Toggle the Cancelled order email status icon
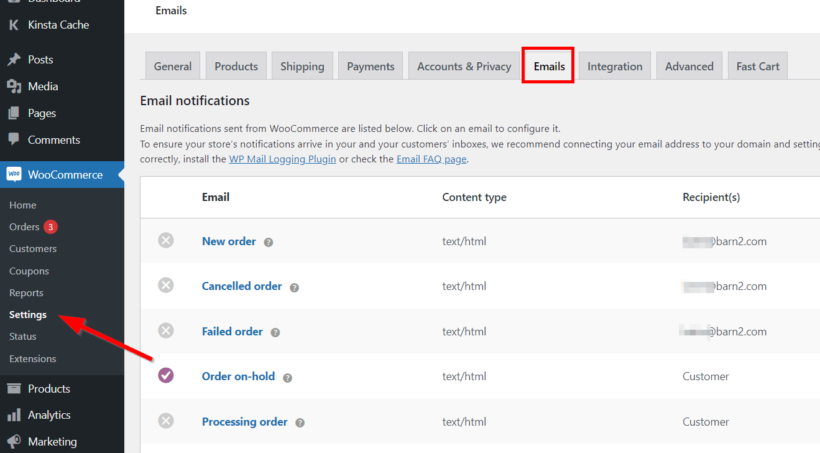The width and height of the screenshot is (820, 453). [166, 286]
